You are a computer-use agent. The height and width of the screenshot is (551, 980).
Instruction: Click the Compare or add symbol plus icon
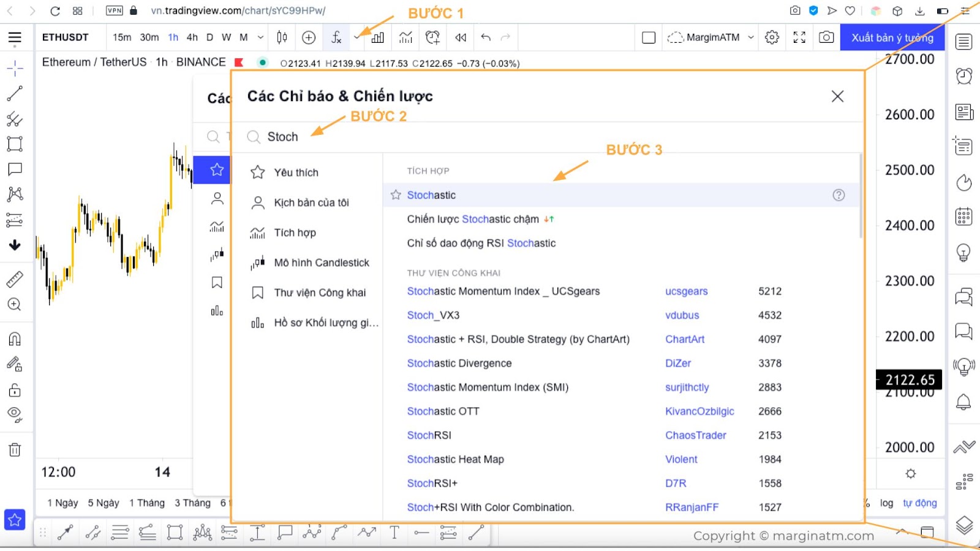(309, 37)
